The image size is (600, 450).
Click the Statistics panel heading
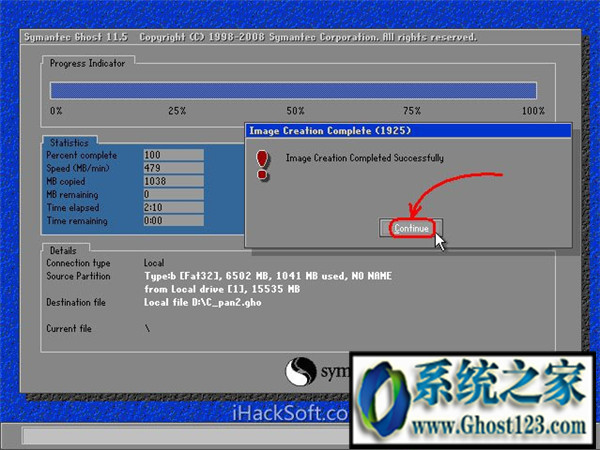69,143
